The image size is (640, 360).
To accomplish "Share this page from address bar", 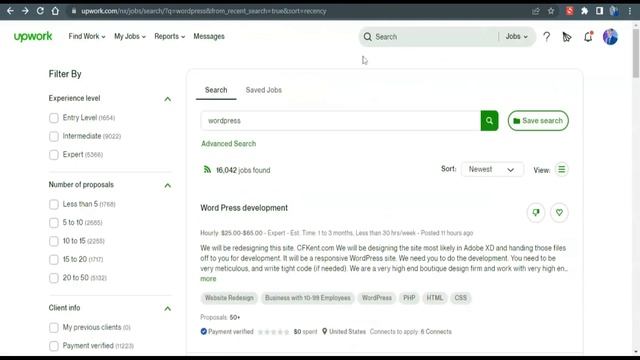I will pos(536,11).
